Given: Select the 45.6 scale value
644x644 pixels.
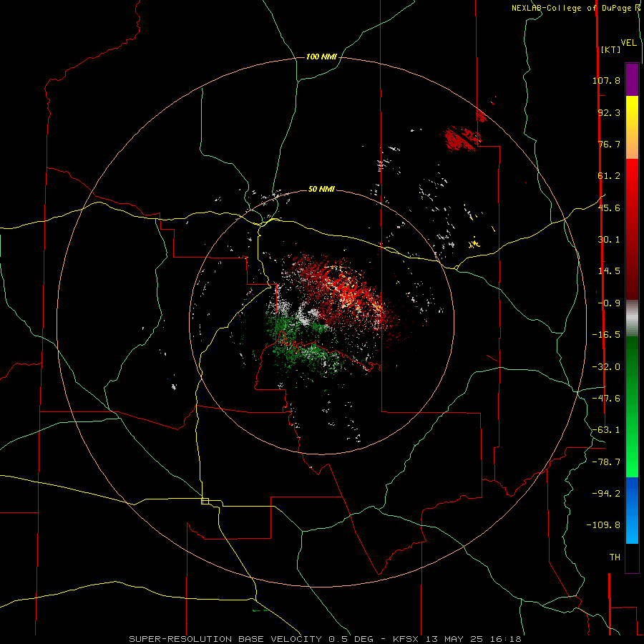Looking at the screenshot, I should [x=609, y=208].
